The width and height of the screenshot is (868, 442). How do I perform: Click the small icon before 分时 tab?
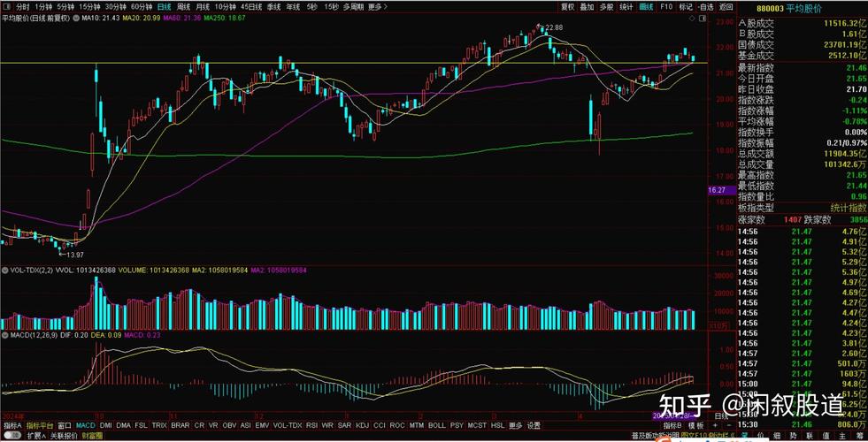[x=5, y=6]
